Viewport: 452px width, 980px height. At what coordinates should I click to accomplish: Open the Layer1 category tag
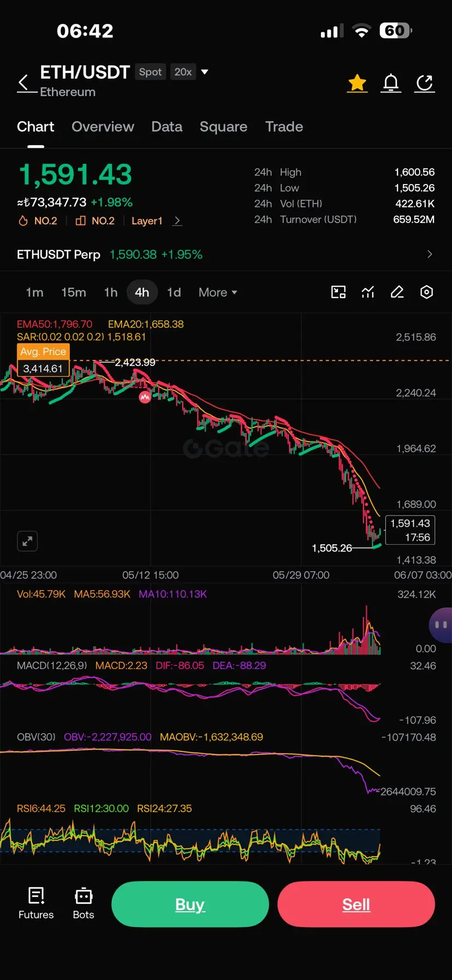pyautogui.click(x=147, y=221)
